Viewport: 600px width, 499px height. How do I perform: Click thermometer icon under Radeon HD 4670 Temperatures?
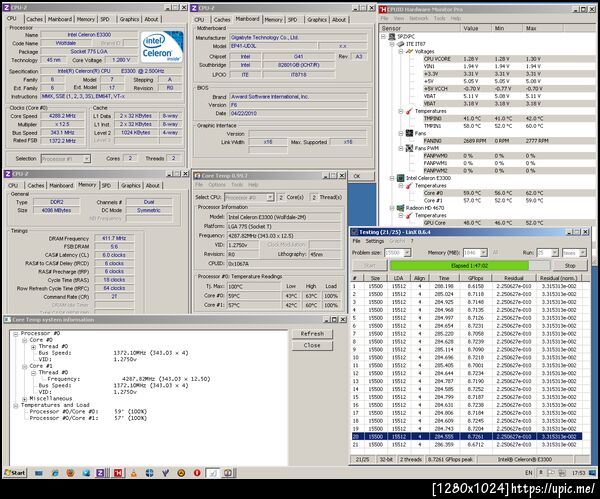409,216
